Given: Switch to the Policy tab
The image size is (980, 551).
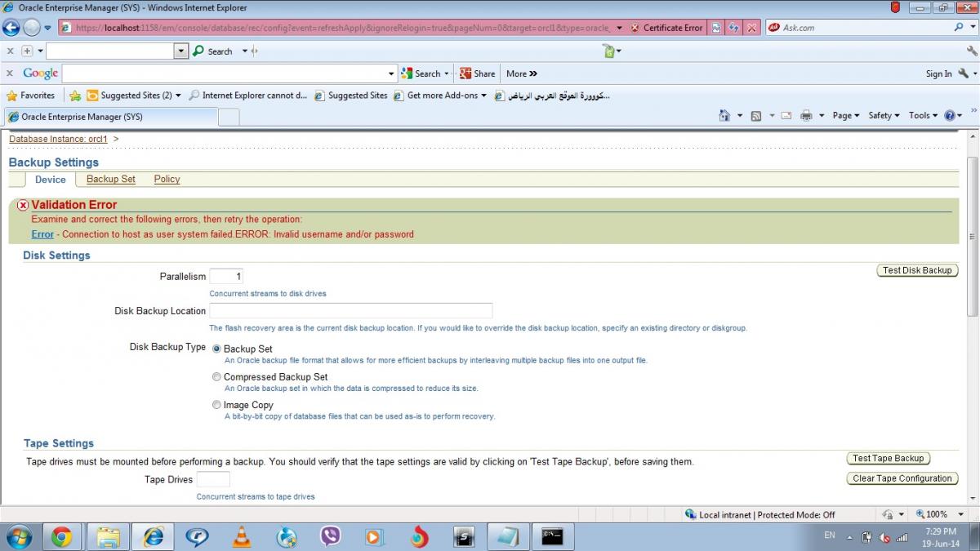Looking at the screenshot, I should point(167,179).
